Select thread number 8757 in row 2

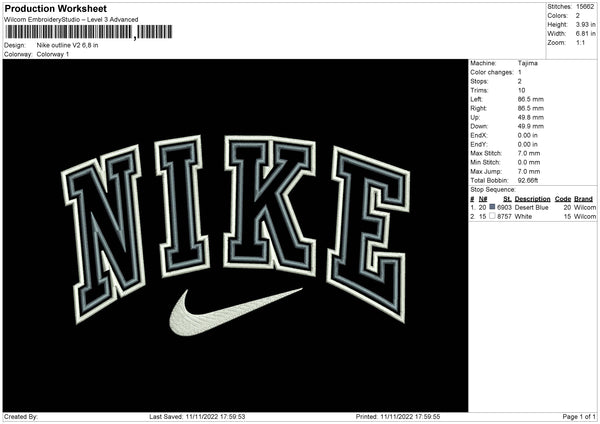pyautogui.click(x=504, y=217)
